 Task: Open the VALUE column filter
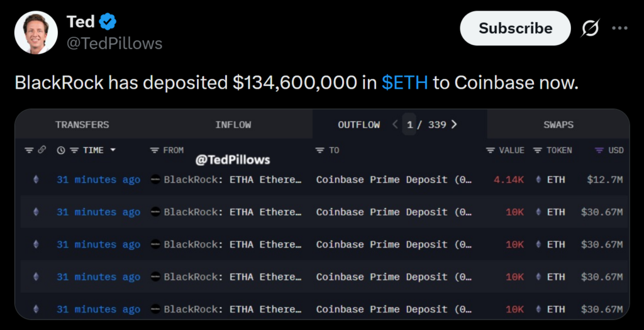(x=491, y=150)
